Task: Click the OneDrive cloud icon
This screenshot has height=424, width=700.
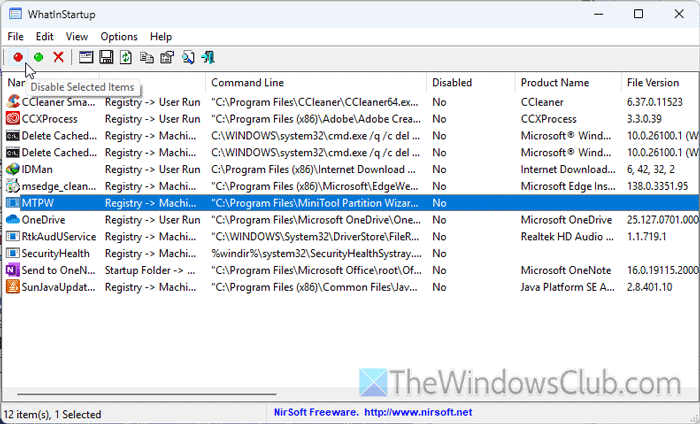Action: 13,220
